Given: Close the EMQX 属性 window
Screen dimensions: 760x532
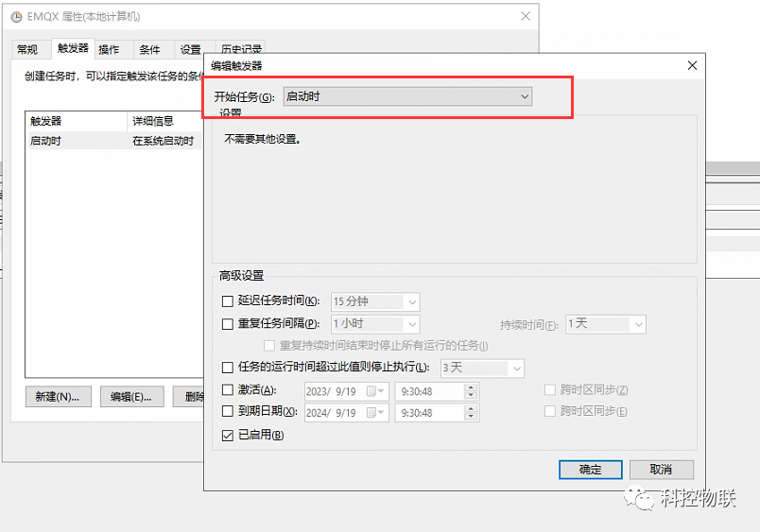Looking at the screenshot, I should coord(526,16).
